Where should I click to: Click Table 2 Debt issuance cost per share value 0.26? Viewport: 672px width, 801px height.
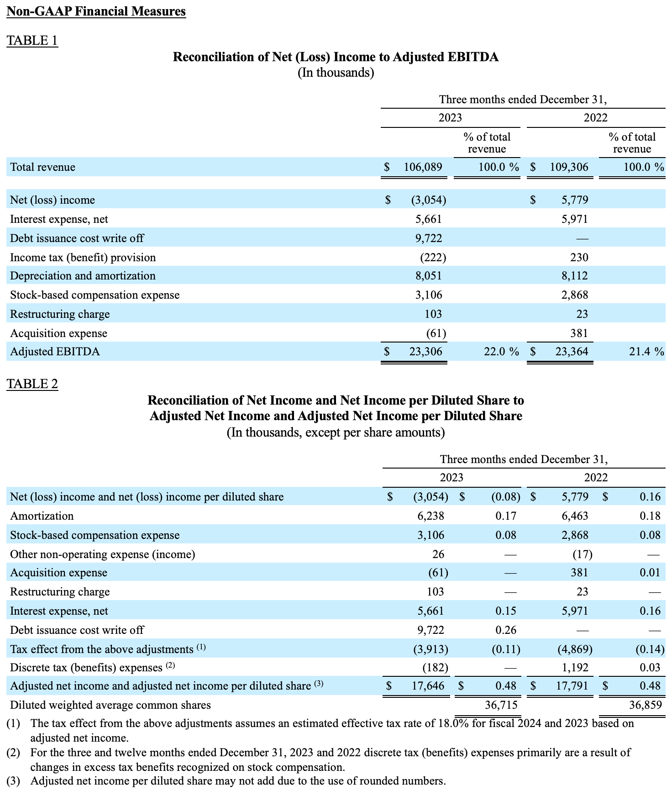[506, 630]
